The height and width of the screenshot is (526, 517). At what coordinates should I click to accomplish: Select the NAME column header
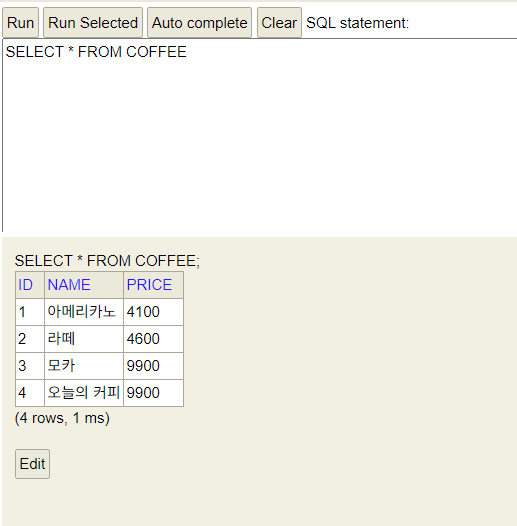69,285
